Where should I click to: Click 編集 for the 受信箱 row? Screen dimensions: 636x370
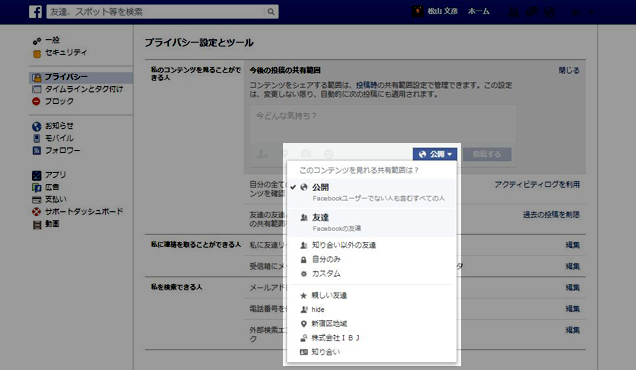click(573, 267)
